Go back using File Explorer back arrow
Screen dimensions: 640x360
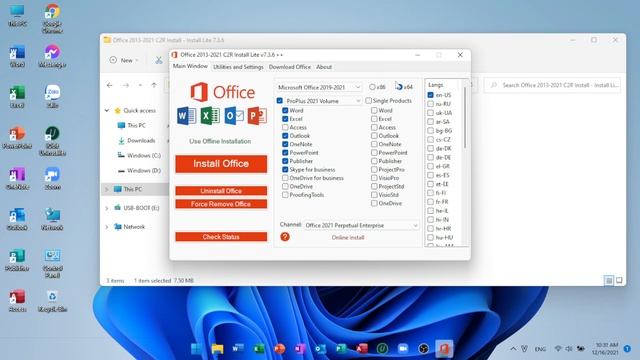coord(109,85)
